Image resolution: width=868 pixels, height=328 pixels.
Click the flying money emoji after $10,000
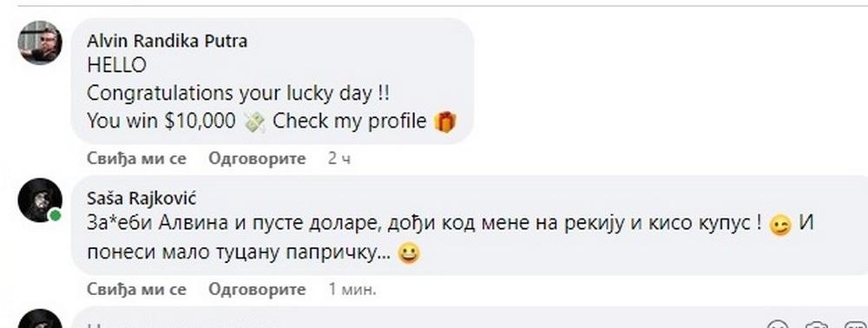tap(254, 121)
